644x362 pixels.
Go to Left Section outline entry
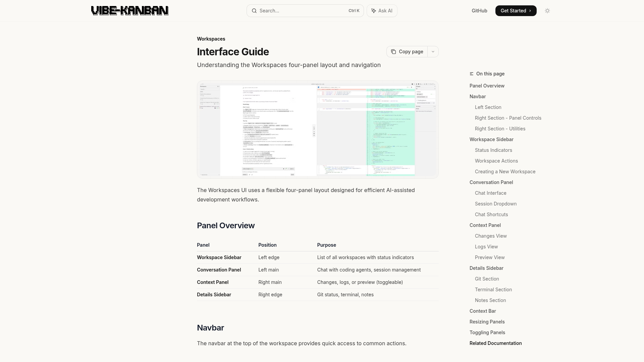[488, 107]
